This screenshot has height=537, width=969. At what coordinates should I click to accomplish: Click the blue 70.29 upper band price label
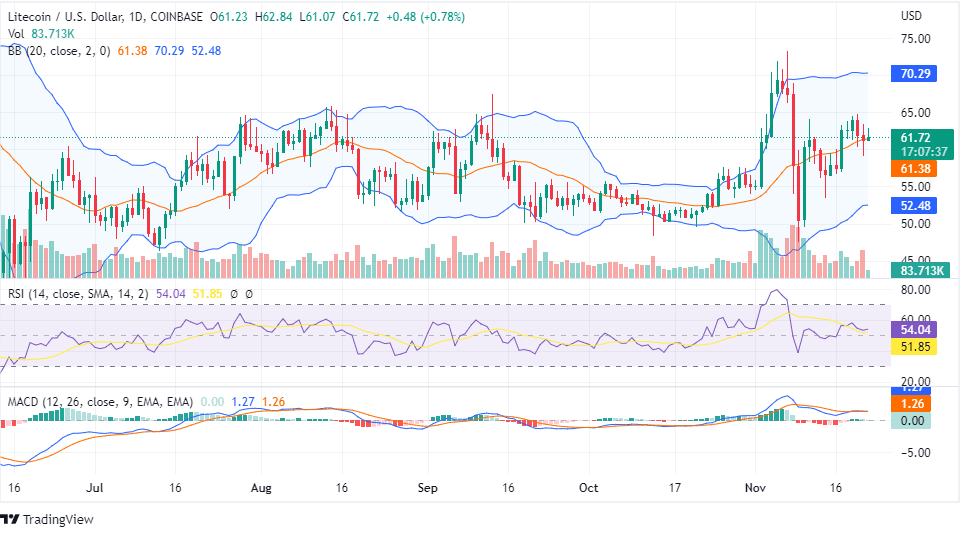click(x=914, y=74)
